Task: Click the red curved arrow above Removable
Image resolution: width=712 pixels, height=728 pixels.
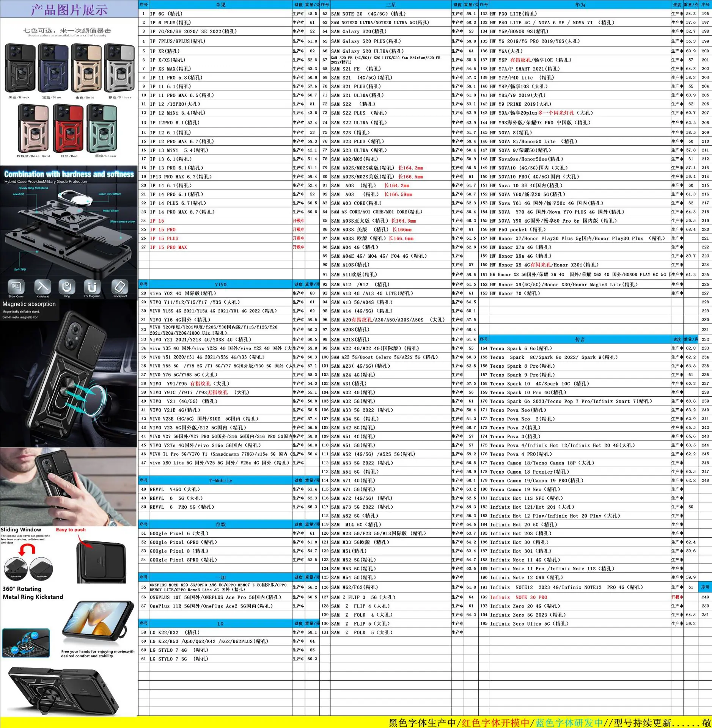Action: (x=27, y=549)
